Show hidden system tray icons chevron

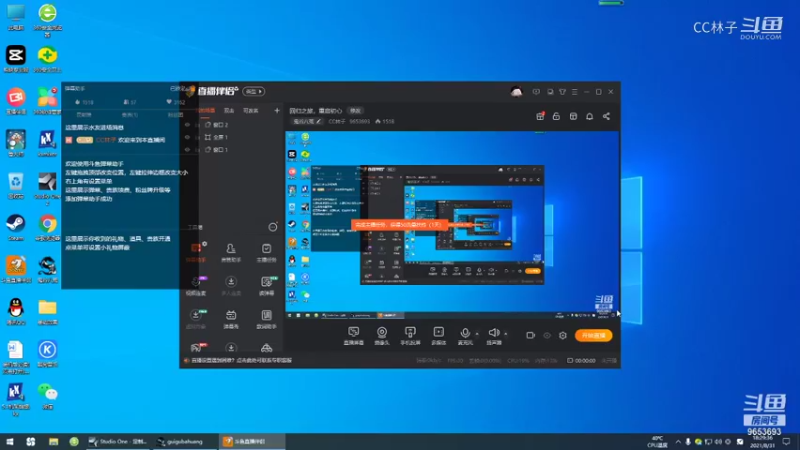point(678,442)
